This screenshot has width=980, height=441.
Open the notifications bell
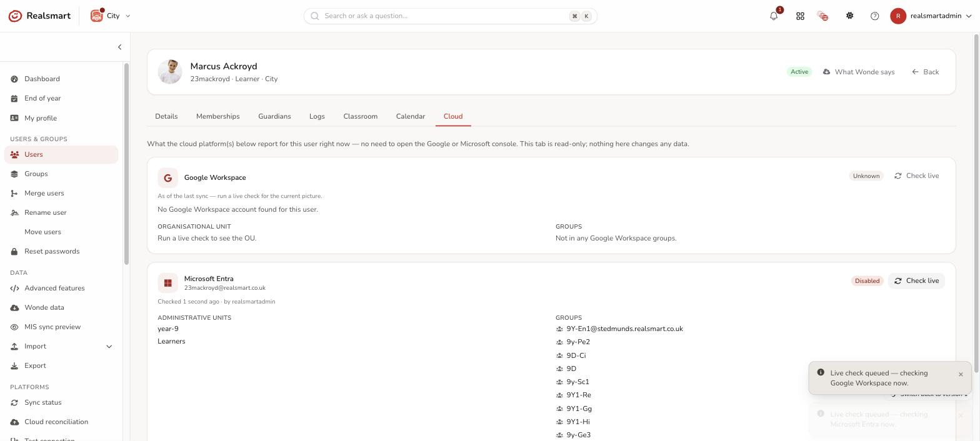tap(774, 16)
